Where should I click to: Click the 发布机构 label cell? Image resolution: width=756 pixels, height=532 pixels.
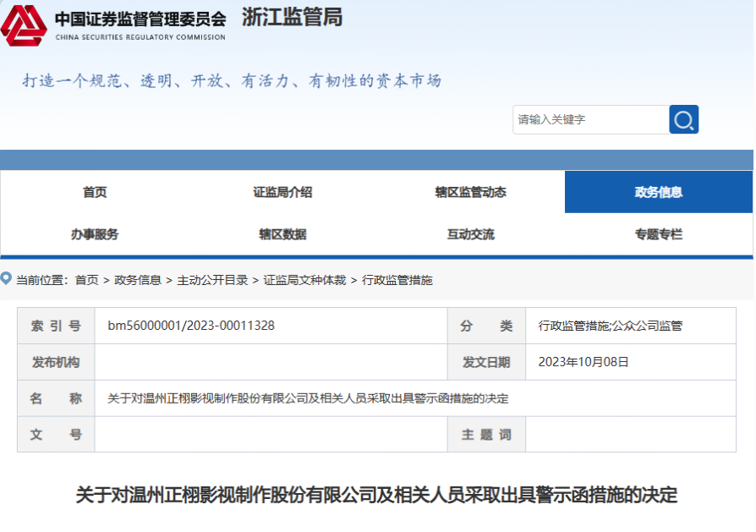pyautogui.click(x=56, y=362)
